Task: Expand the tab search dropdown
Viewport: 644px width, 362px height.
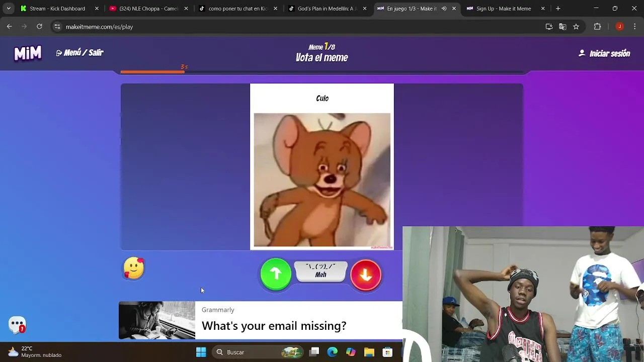Action: click(9, 9)
